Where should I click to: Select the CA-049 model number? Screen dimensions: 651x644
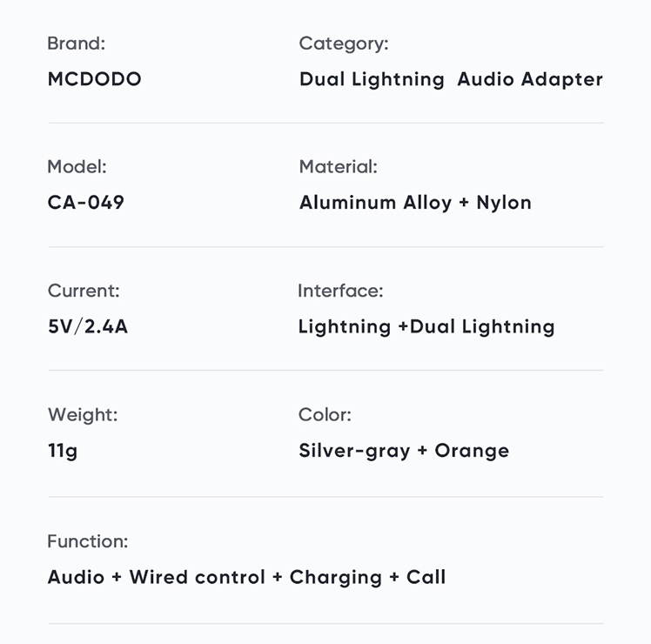tap(86, 203)
